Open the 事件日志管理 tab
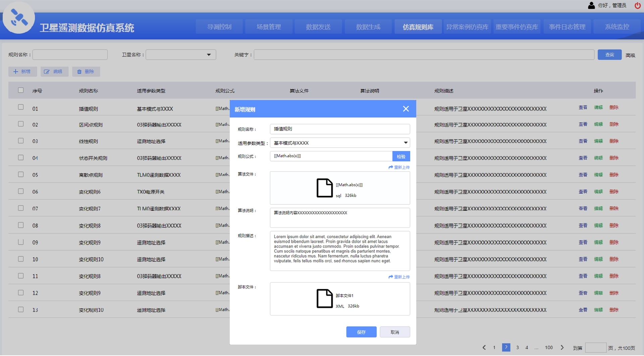Screen dimensions: 644x356 [x=567, y=27]
